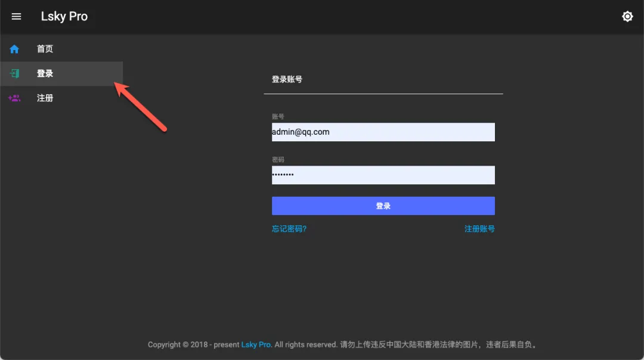Screen dimensions: 644x360
Task: Select 登录 sidebar menu item
Action: pyautogui.click(x=45, y=73)
